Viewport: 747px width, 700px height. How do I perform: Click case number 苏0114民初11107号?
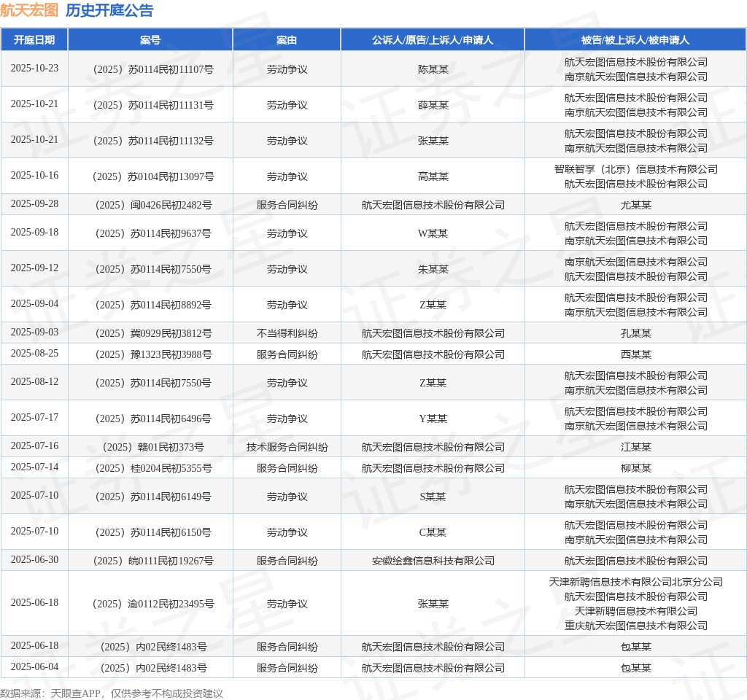pyautogui.click(x=153, y=69)
